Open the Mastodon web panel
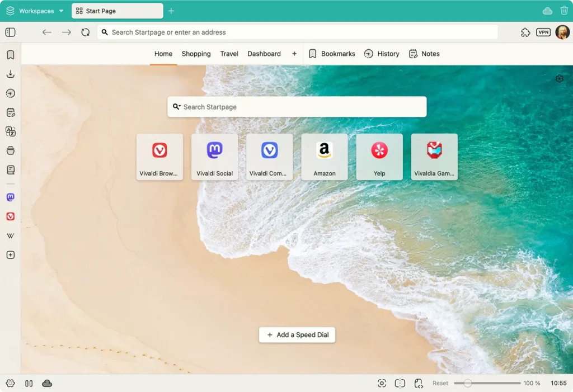The width and height of the screenshot is (573, 392). click(x=10, y=197)
